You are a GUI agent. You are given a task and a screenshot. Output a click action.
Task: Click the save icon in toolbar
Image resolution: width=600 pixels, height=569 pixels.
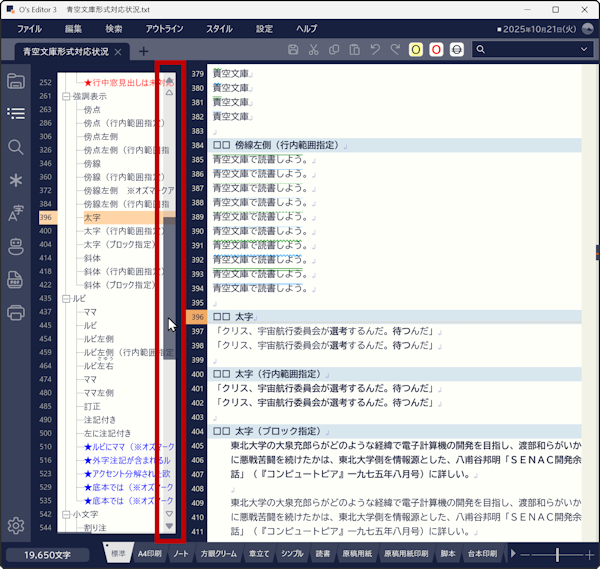pyautogui.click(x=293, y=50)
